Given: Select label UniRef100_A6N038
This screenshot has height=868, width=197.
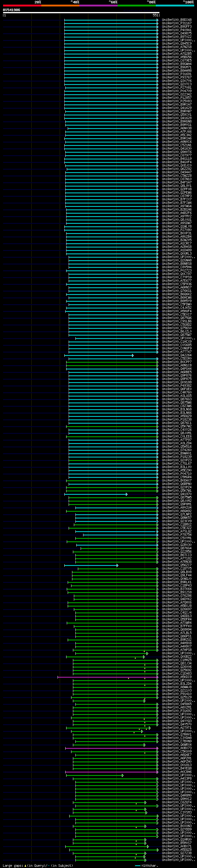Looking at the screenshot, I should [176, 128].
